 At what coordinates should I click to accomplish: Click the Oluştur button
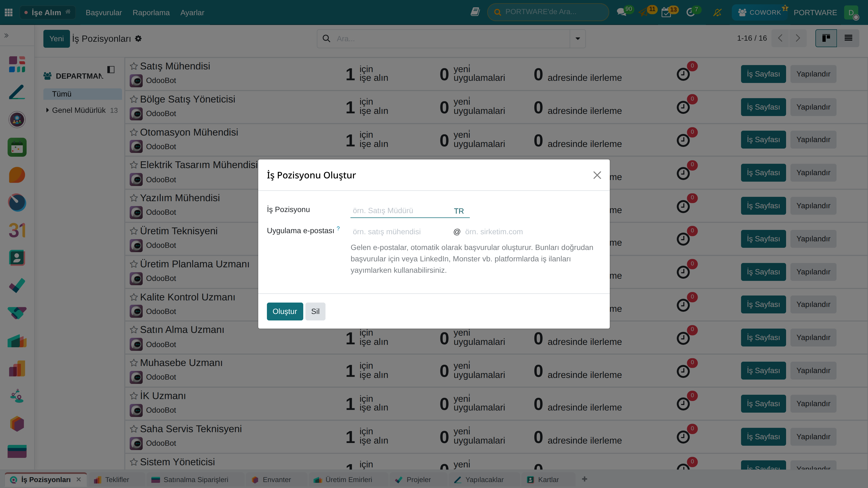[x=285, y=311]
